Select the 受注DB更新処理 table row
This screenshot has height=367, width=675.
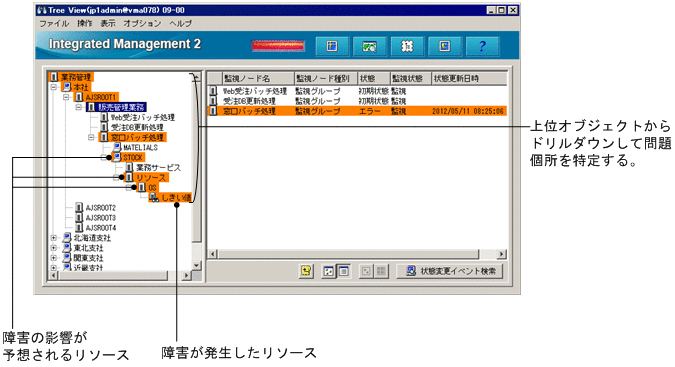tap(357, 101)
